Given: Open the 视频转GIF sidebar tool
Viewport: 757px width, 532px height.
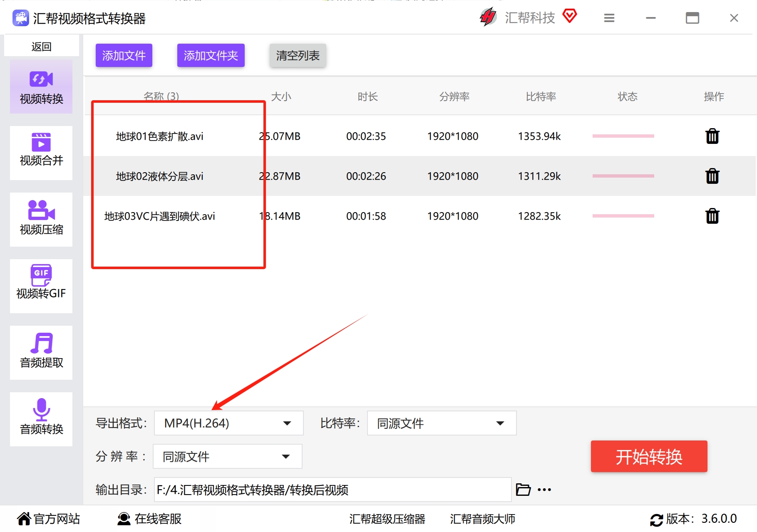Looking at the screenshot, I should 41,286.
